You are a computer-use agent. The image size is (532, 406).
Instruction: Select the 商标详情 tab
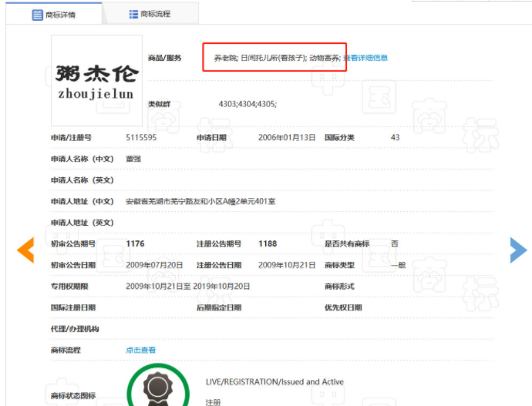[x=54, y=15]
